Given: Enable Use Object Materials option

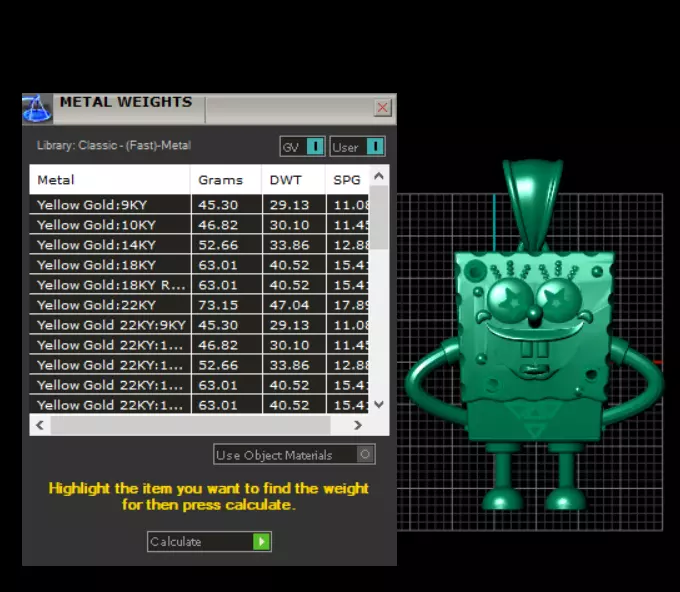Looking at the screenshot, I should click(294, 455).
